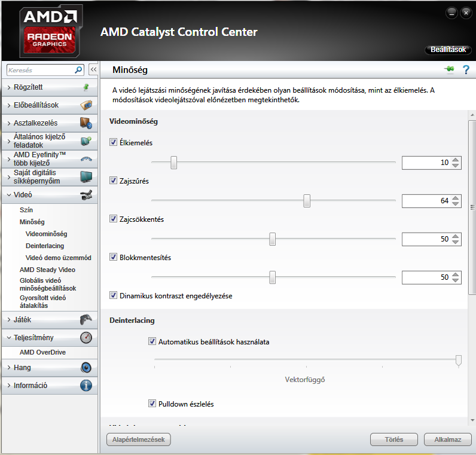Disable Dinamikus kontraszt engedélyezése checkbox
This screenshot has width=476, height=455.
click(x=113, y=295)
